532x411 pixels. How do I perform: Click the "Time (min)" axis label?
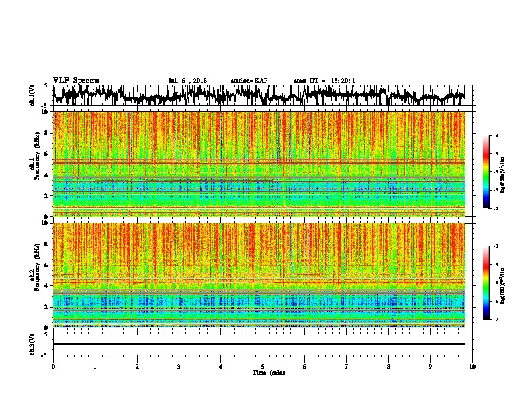pyautogui.click(x=269, y=373)
